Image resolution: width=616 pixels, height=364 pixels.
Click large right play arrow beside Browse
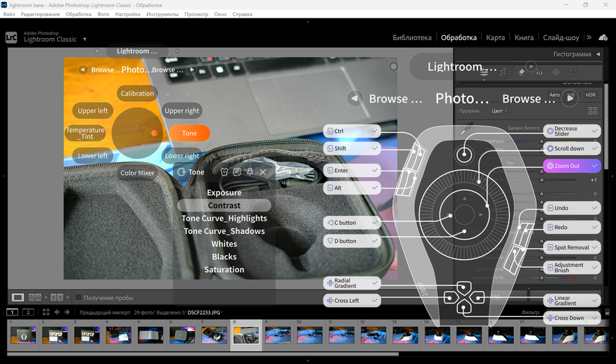(x=570, y=98)
